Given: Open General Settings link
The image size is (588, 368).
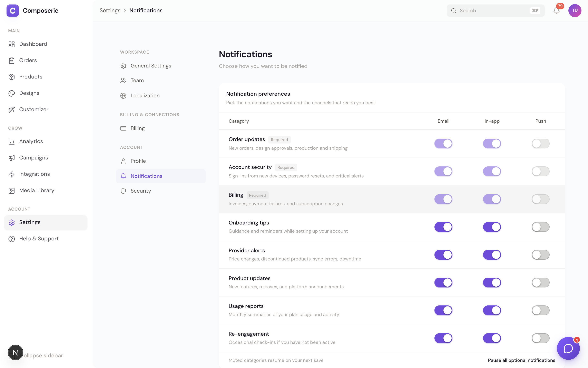Looking at the screenshot, I should [161, 66].
